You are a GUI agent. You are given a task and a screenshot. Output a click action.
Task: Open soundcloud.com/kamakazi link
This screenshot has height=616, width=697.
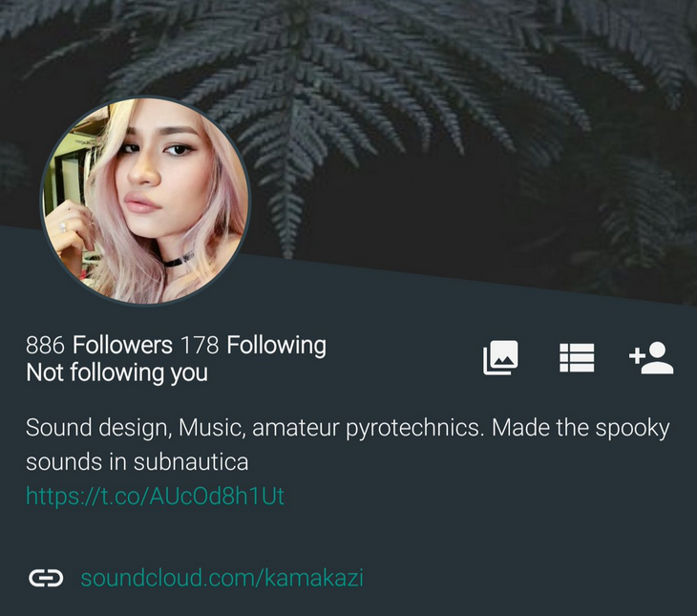click(x=222, y=578)
